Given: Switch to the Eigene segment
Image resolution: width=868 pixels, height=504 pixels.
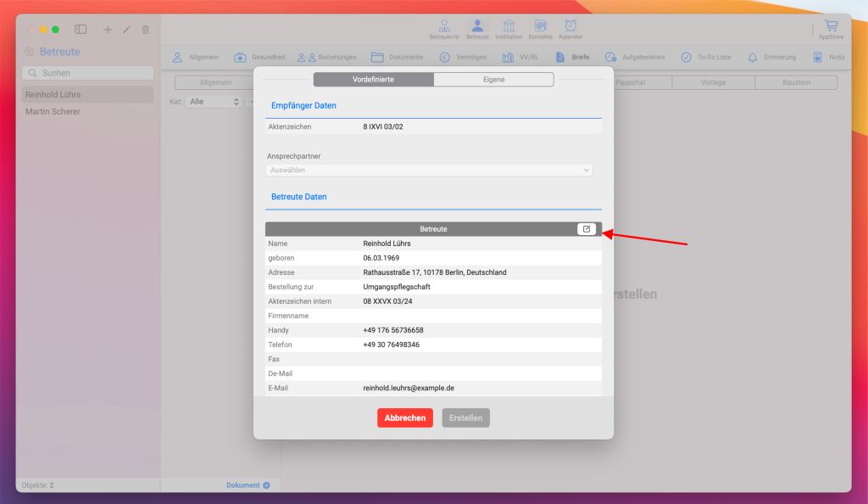Looking at the screenshot, I should pyautogui.click(x=493, y=80).
